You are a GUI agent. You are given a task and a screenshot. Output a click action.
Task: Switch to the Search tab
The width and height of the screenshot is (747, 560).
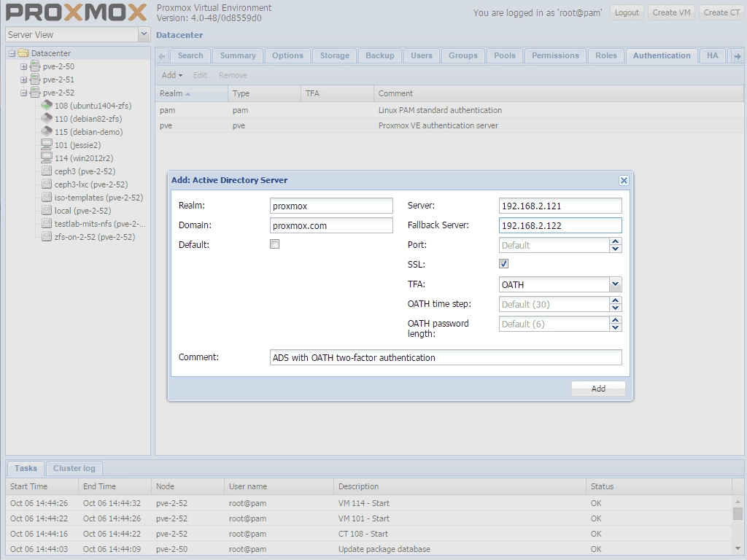(190, 55)
